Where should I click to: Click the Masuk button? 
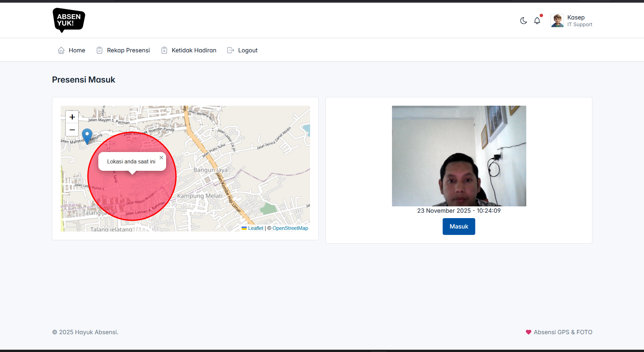pos(459,227)
